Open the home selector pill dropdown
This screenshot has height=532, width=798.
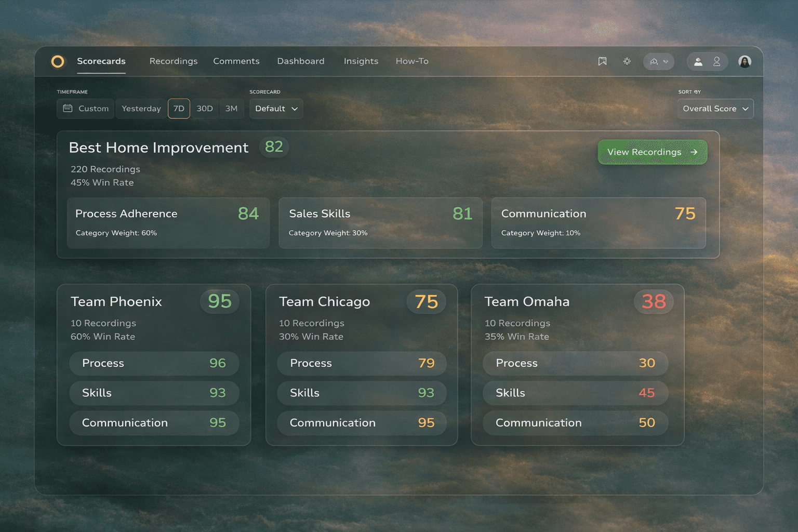(x=659, y=61)
